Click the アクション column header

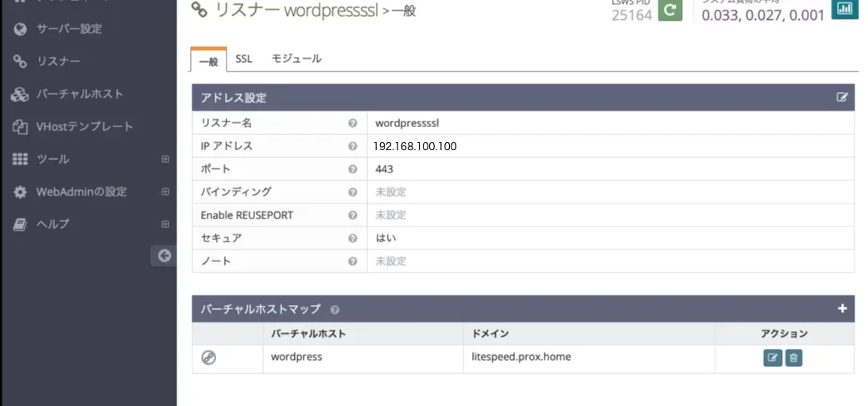(x=784, y=334)
